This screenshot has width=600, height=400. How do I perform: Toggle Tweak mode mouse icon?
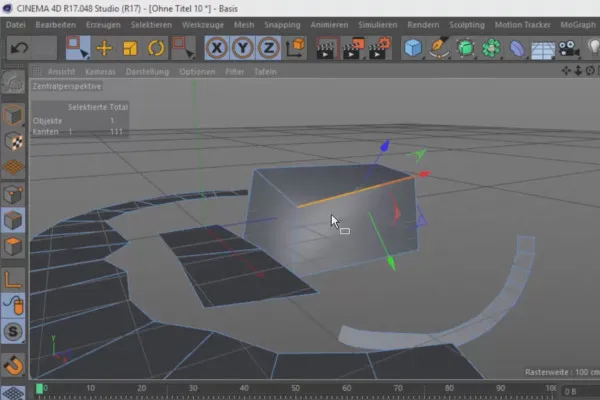pyautogui.click(x=13, y=305)
